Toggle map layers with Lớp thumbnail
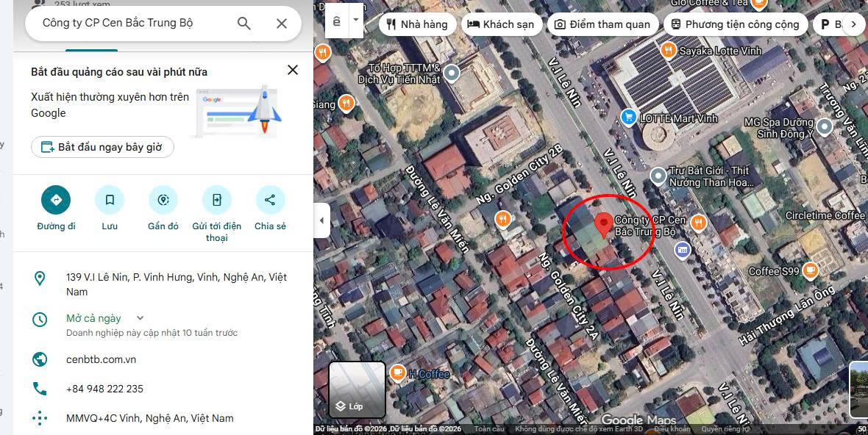This screenshot has width=868, height=435. tap(357, 389)
